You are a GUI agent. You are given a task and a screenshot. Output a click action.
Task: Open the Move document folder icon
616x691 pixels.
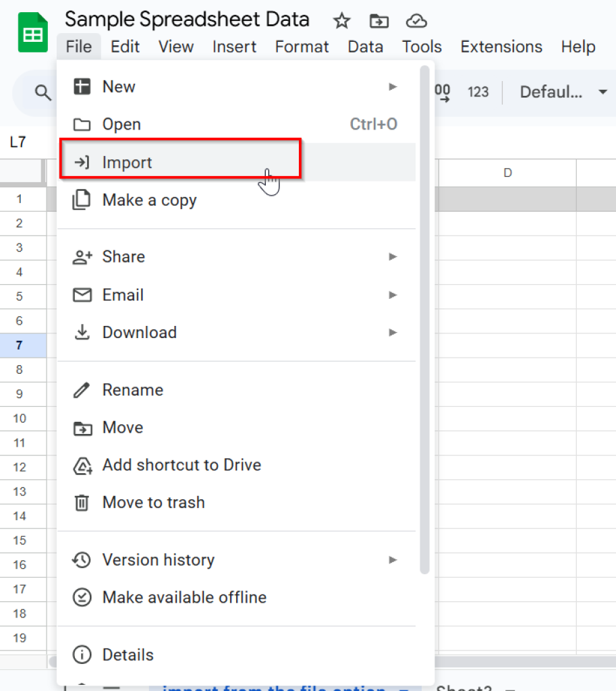tap(379, 21)
